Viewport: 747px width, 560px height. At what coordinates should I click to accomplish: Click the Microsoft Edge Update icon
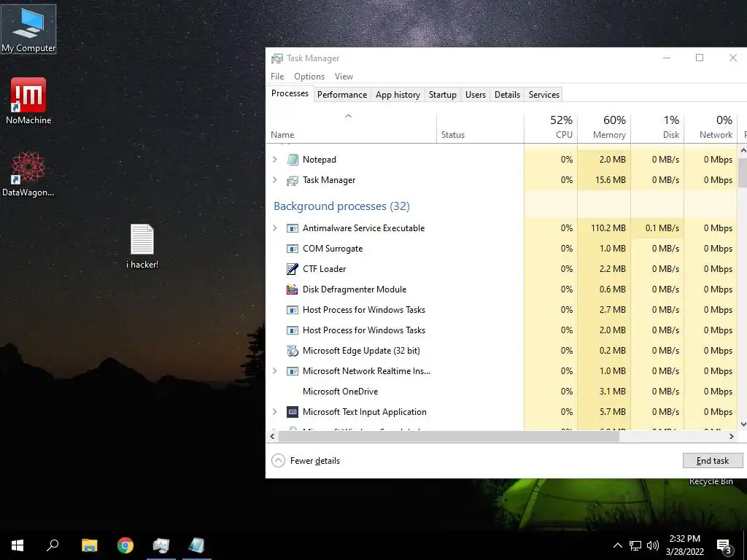coord(293,351)
